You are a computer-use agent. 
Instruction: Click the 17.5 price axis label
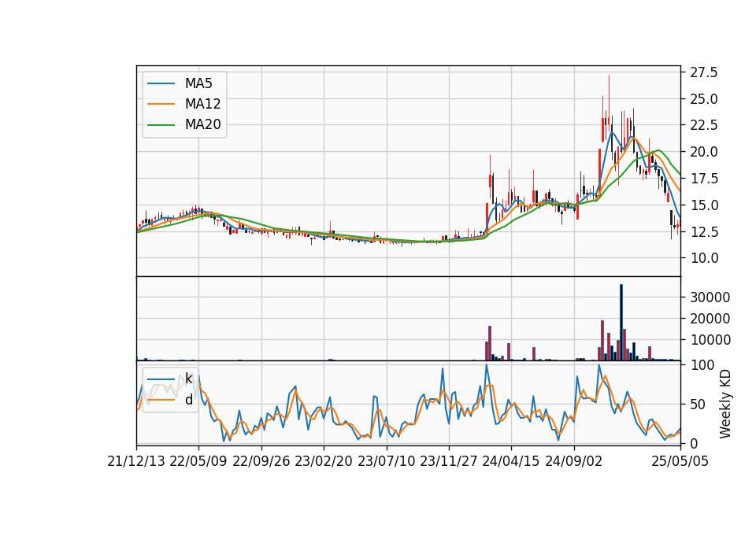[704, 179]
